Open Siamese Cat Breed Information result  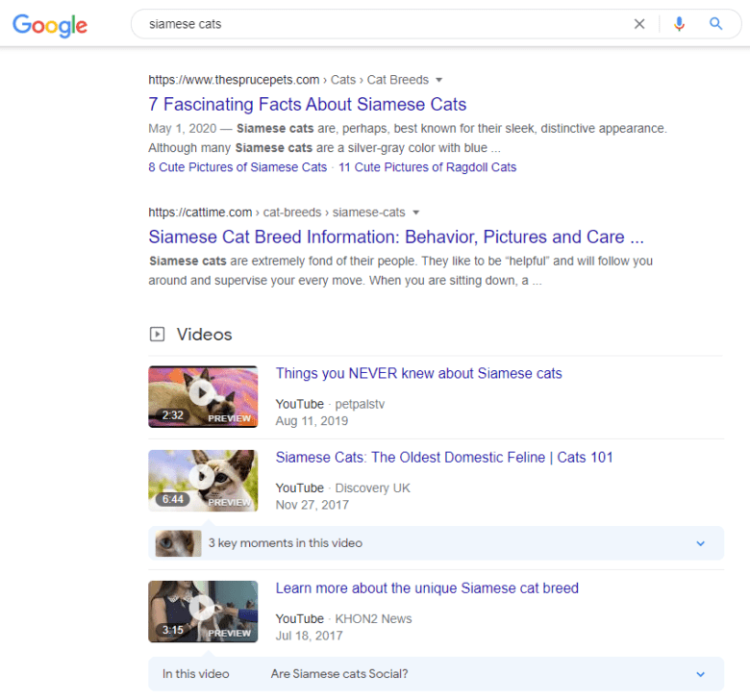[x=396, y=237]
